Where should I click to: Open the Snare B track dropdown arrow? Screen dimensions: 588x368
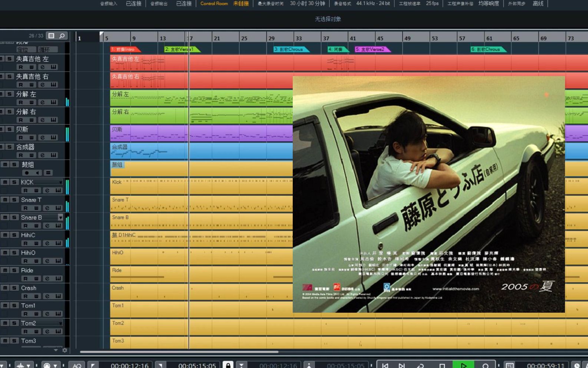tap(60, 217)
